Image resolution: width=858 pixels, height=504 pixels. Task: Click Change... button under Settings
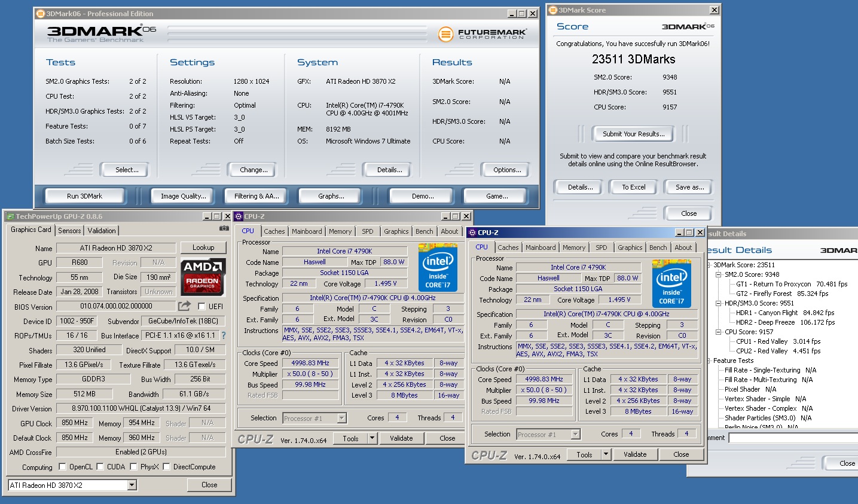[254, 170]
